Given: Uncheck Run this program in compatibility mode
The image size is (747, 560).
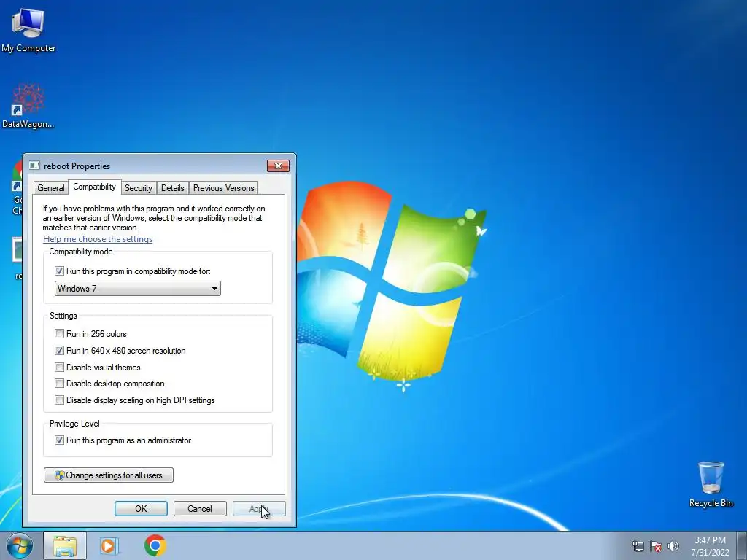Looking at the screenshot, I should click(59, 271).
